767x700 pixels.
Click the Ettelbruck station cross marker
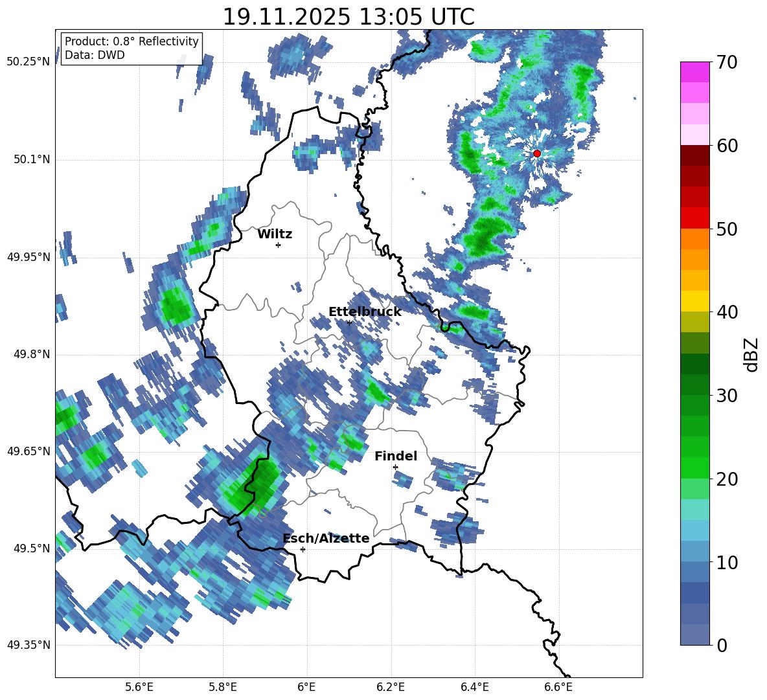[349, 322]
